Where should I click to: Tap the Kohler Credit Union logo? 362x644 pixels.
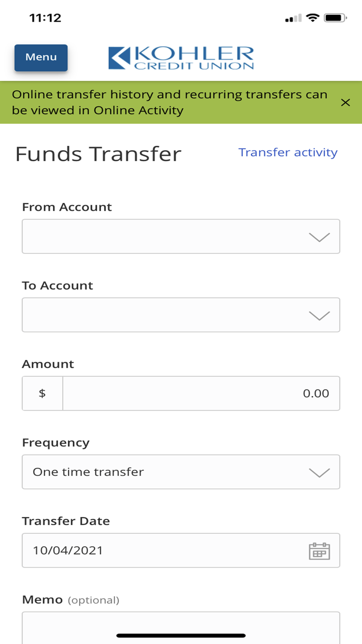click(x=181, y=58)
